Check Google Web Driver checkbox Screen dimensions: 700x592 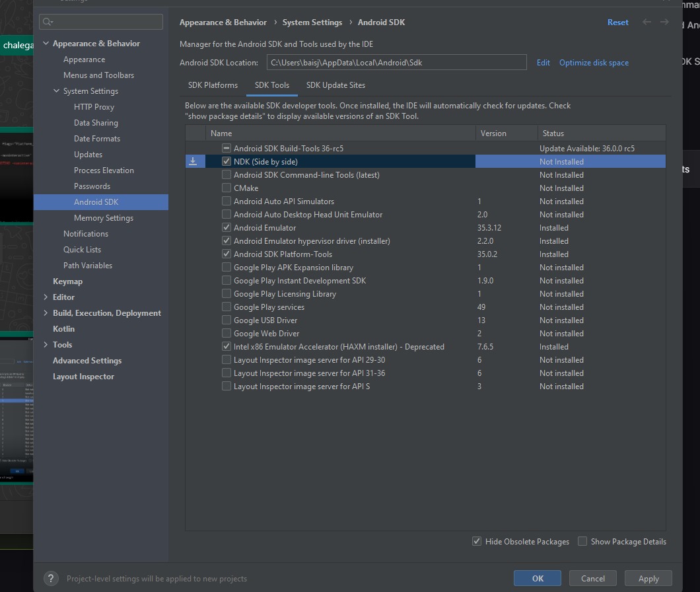pyautogui.click(x=227, y=333)
